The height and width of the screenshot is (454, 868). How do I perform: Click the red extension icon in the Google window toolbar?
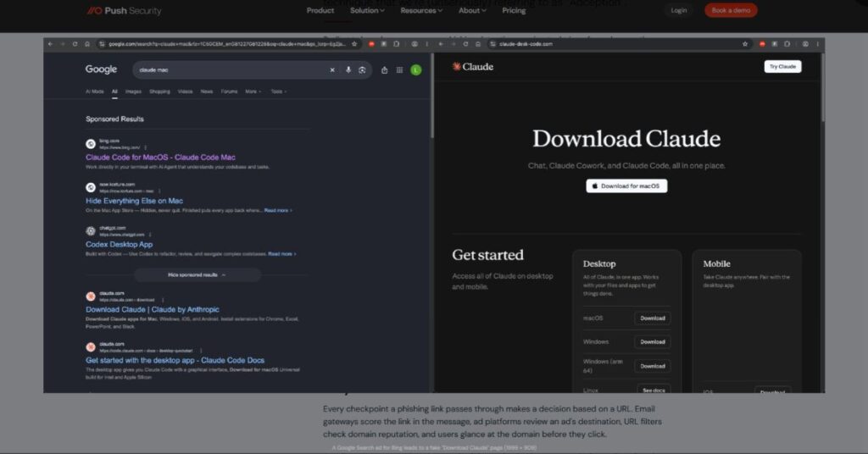pyautogui.click(x=371, y=44)
